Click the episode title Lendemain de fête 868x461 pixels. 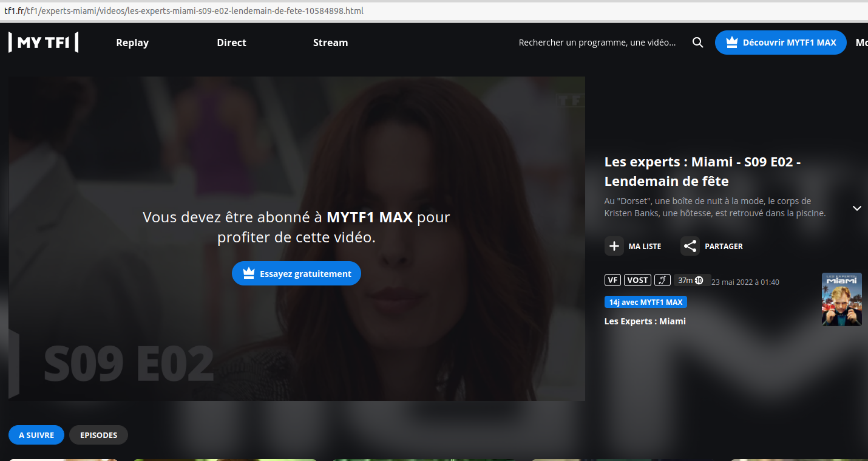pos(703,172)
